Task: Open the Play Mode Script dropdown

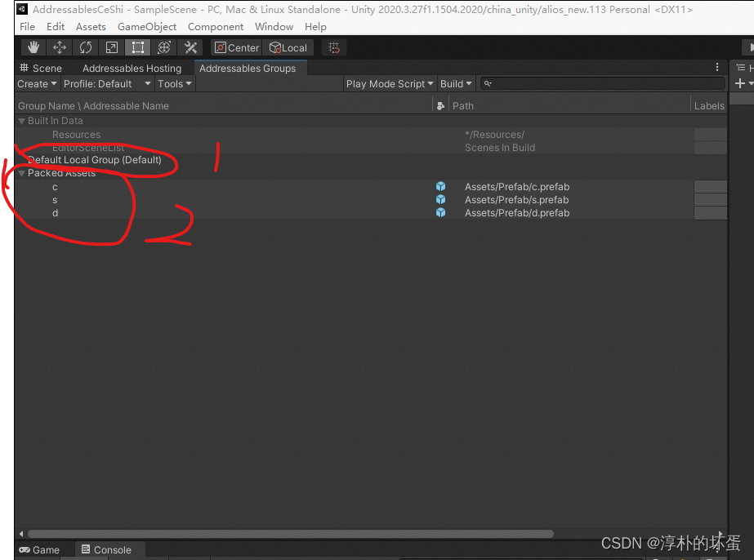Action: point(389,83)
